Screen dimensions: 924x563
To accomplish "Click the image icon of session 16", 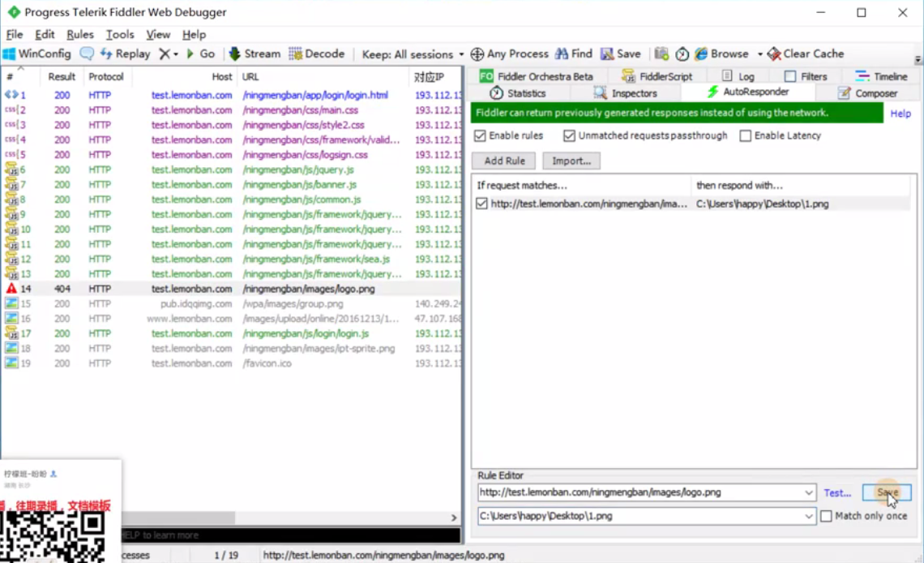I will point(11,318).
